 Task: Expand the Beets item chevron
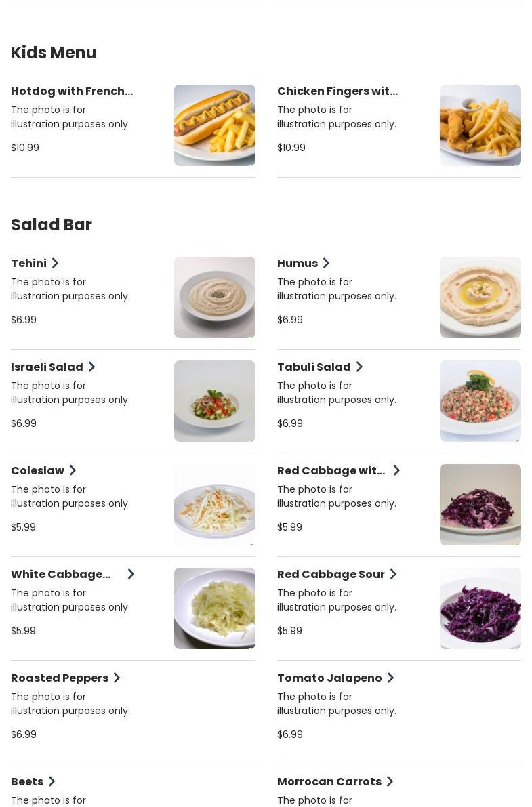click(52, 781)
